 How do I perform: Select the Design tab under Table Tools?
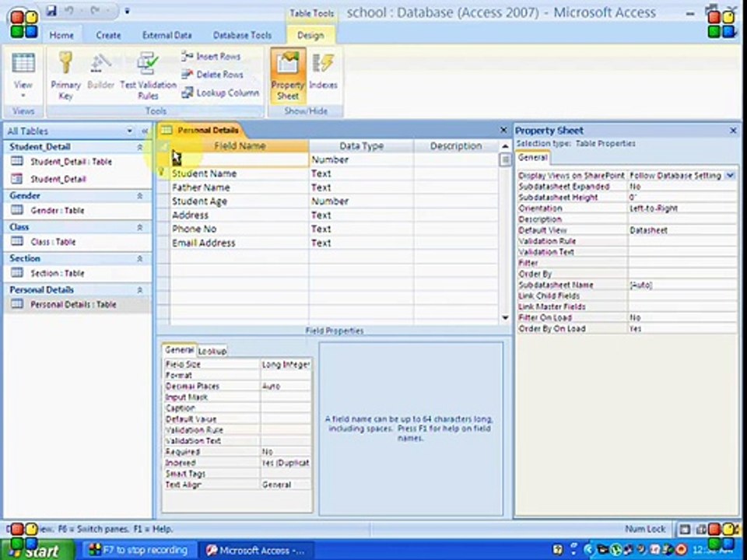(x=310, y=35)
